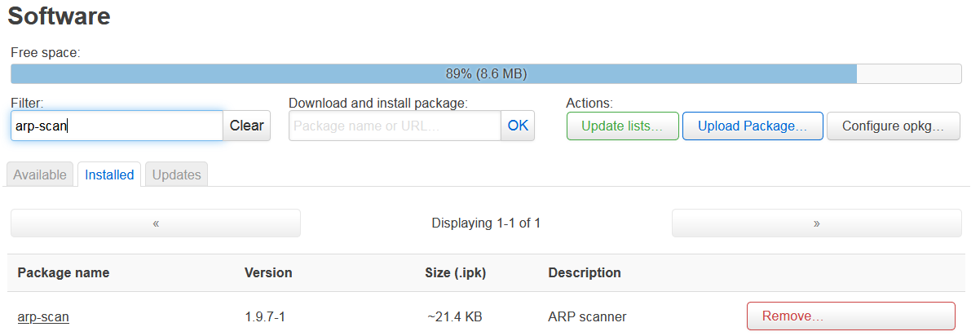Open the Upload Package dialog
Image resolution: width=980 pixels, height=336 pixels.
pos(753,126)
